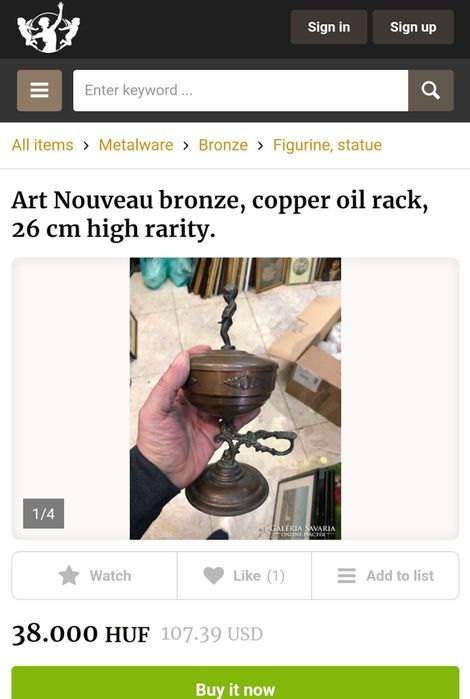Click the magnifying glass search icon
This screenshot has width=470, height=699.
[431, 90]
